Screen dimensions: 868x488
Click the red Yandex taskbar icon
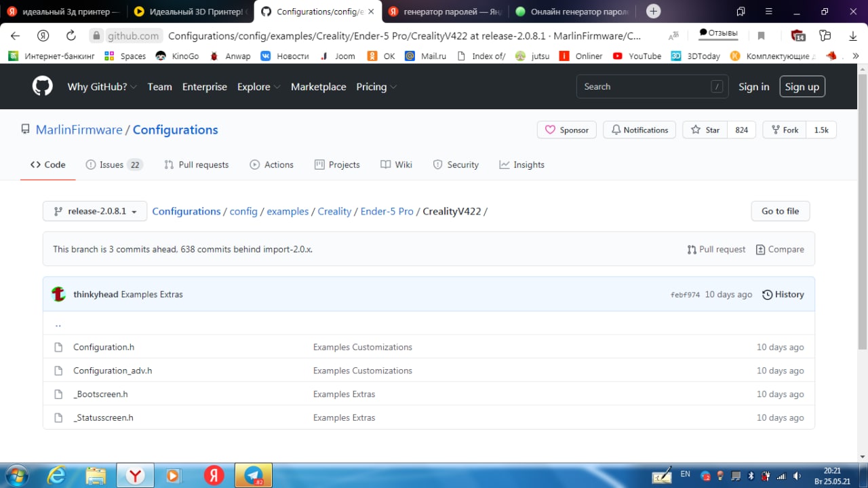coord(214,476)
